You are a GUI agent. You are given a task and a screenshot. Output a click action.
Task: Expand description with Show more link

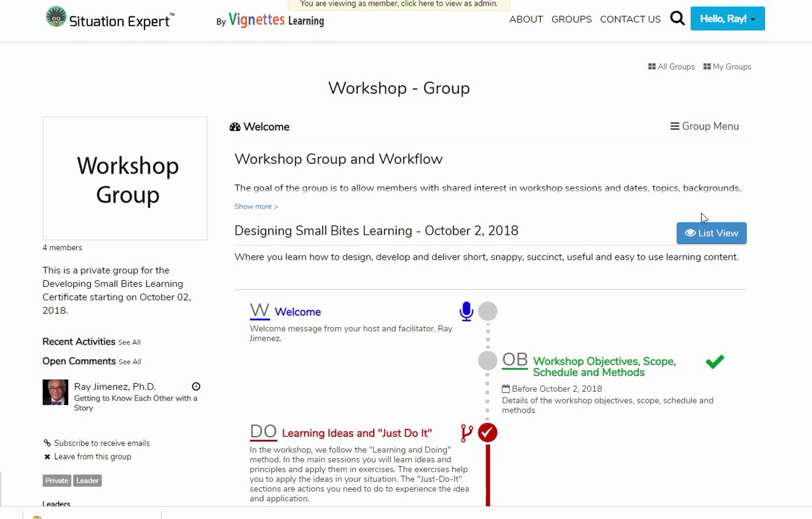[256, 207]
